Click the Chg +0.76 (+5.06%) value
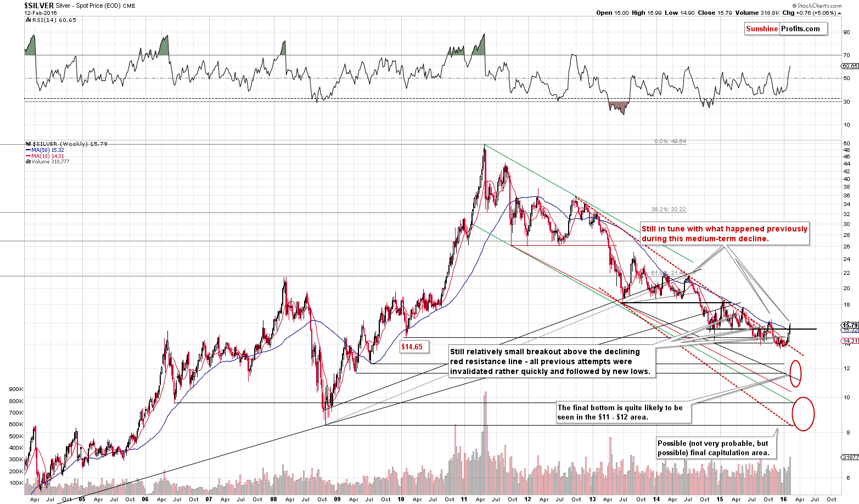The height and width of the screenshot is (504, 859). (812, 13)
